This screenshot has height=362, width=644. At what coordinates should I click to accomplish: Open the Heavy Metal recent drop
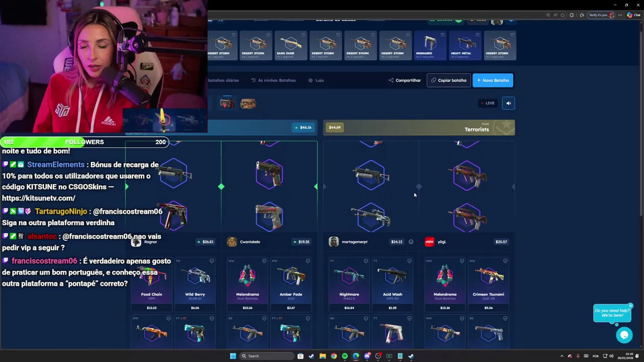pyautogui.click(x=465, y=46)
